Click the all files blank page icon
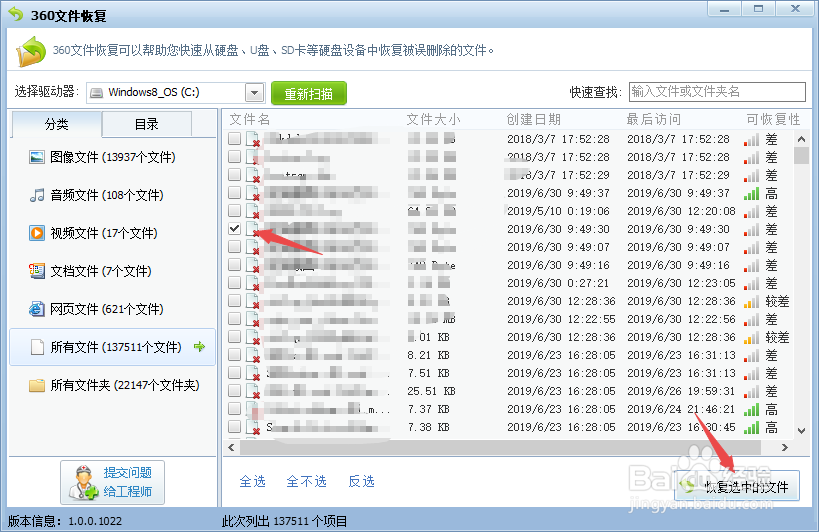Viewport: 819px width, 532px height. [x=37, y=347]
